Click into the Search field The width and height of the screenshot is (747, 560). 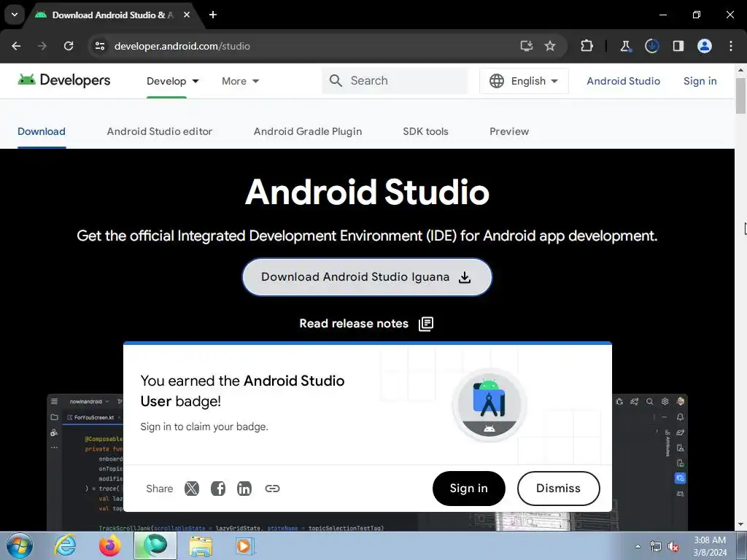[395, 80]
